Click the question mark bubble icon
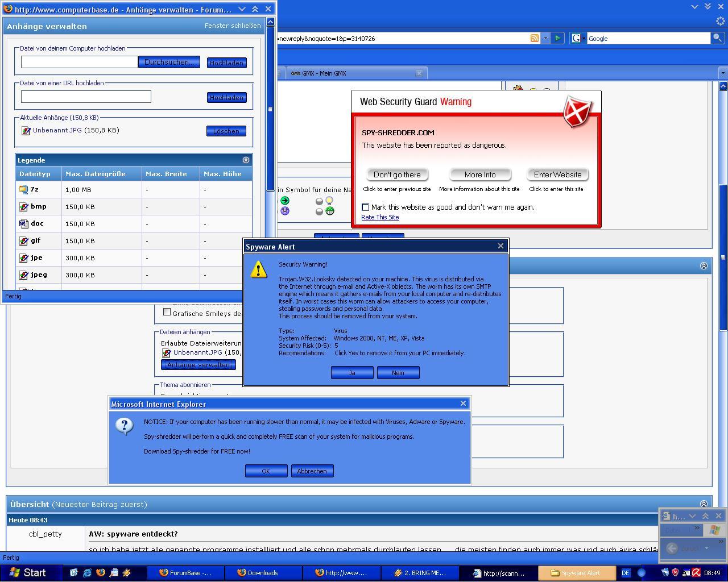Screen dimensions: 728x582 pos(125,425)
